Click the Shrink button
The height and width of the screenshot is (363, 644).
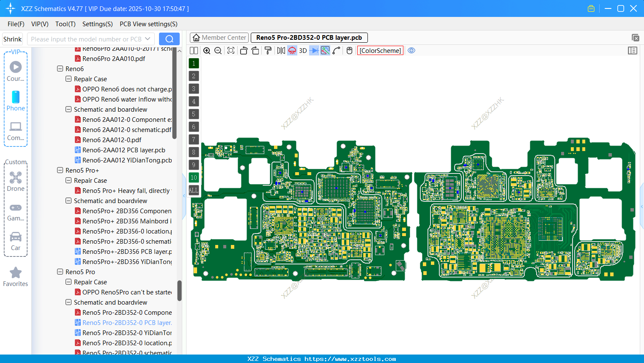coord(12,39)
